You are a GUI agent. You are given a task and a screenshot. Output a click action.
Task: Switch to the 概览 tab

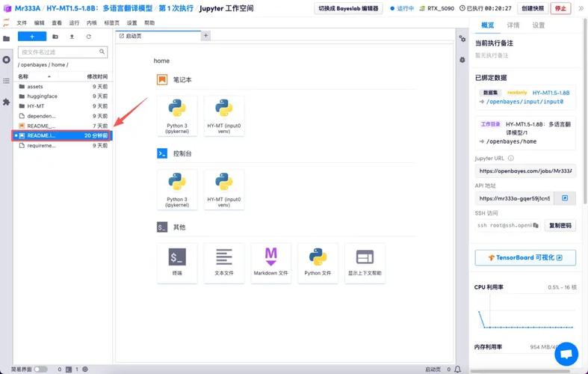tap(487, 25)
